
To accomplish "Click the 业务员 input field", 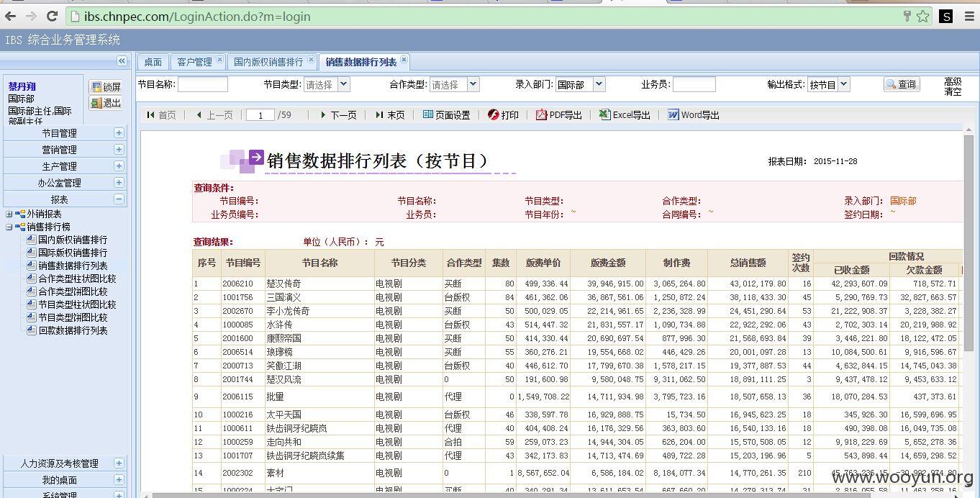I will pyautogui.click(x=694, y=84).
